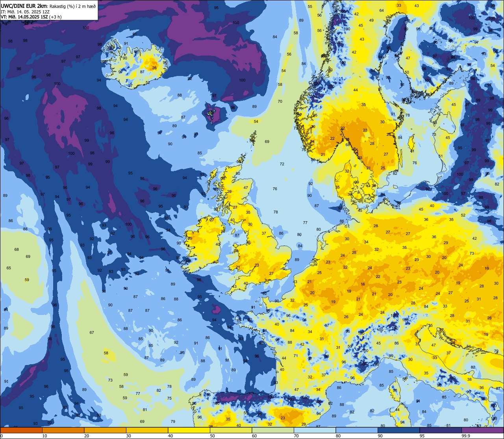Click the 16 humidity value over central Germany
This screenshot has height=439, width=504.
pos(363,284)
